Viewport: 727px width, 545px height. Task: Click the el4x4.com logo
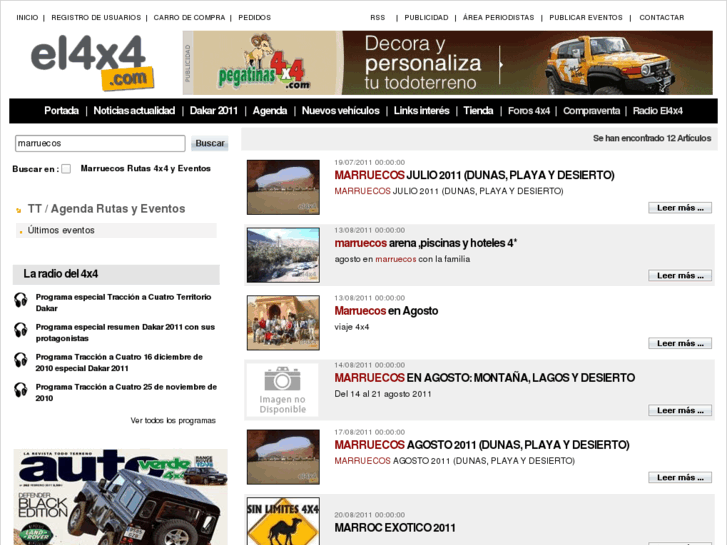click(x=92, y=63)
